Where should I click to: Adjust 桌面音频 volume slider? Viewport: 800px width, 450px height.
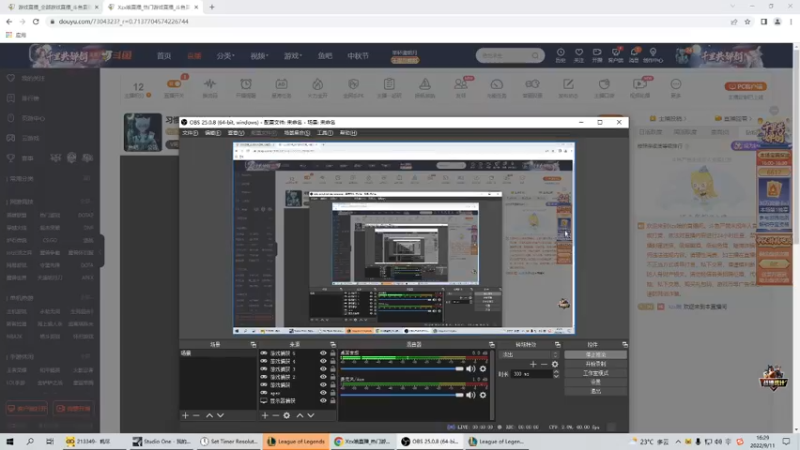point(402,368)
